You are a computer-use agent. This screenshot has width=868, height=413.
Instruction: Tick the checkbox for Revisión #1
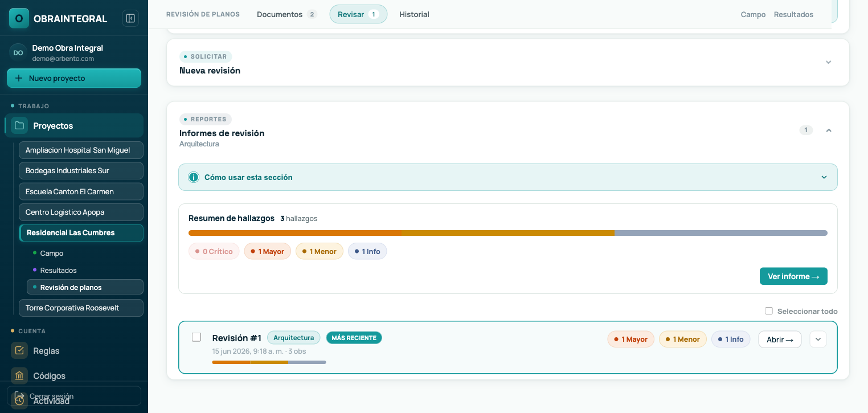tap(196, 337)
